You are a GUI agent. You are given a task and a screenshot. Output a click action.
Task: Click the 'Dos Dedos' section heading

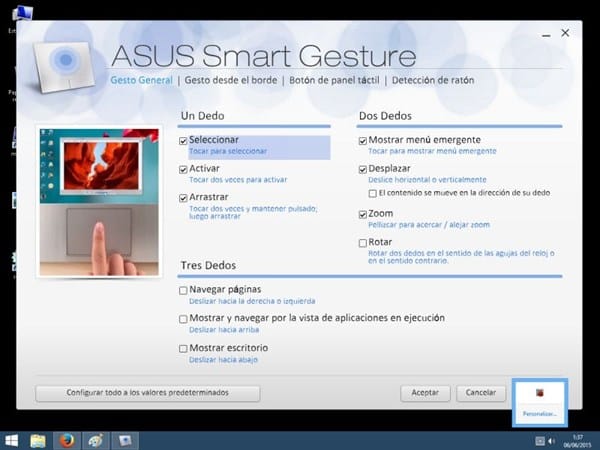385,116
